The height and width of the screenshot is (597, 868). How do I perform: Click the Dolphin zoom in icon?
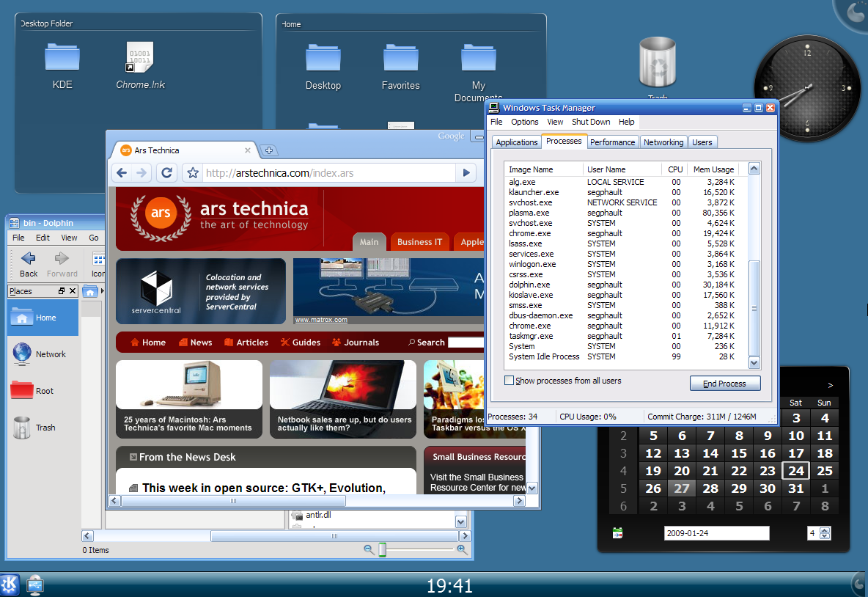pyautogui.click(x=462, y=549)
